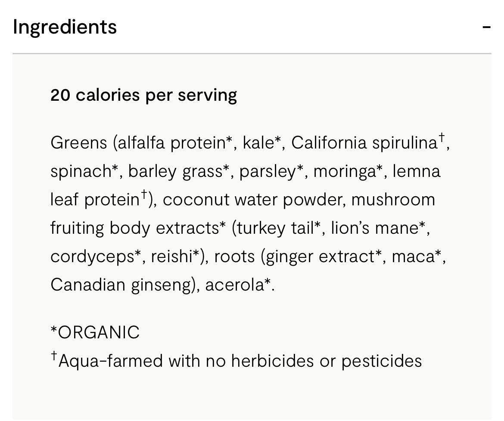Image resolution: width=504 pixels, height=421 pixels.
Task: Click the "20 calories per serving" text
Action: point(143,95)
